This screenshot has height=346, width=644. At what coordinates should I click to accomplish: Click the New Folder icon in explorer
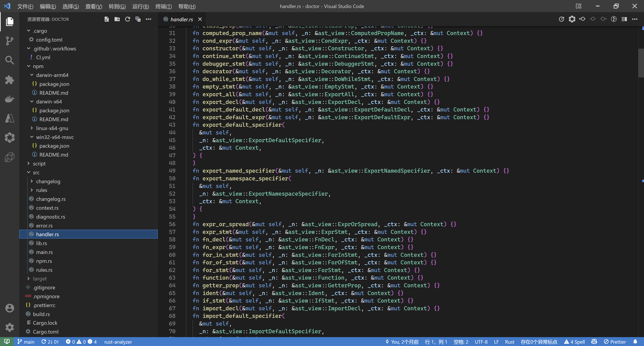117,19
